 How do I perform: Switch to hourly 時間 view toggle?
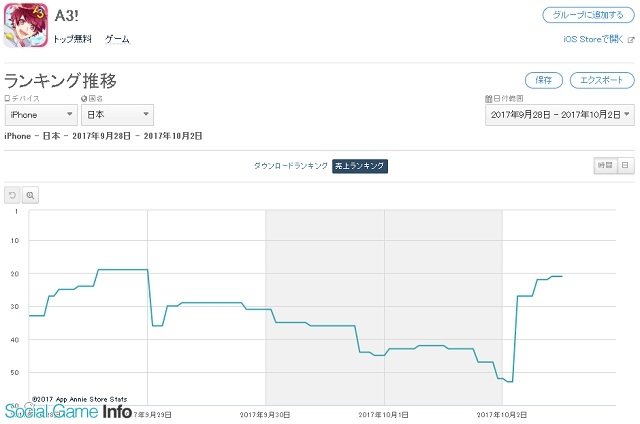click(x=604, y=165)
